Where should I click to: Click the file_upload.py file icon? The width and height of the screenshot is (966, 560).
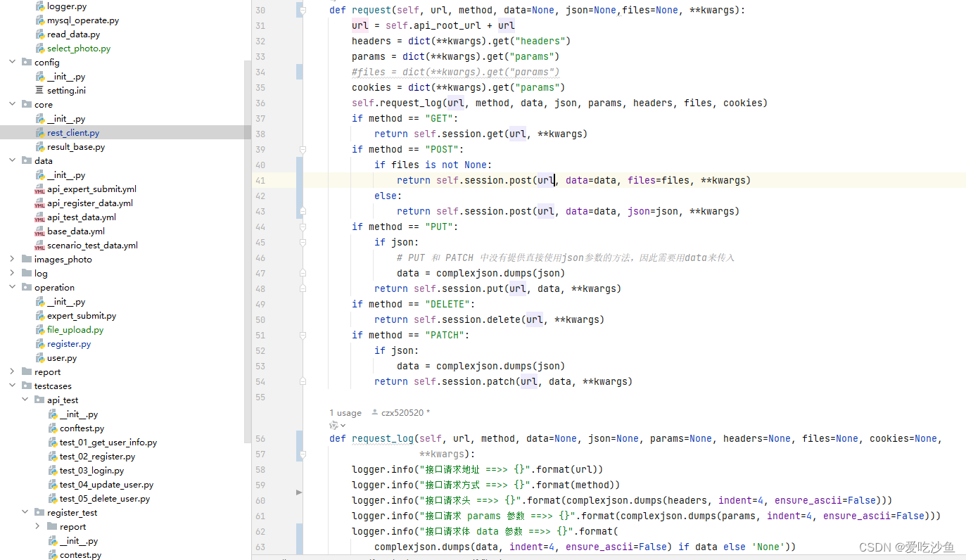(x=40, y=330)
